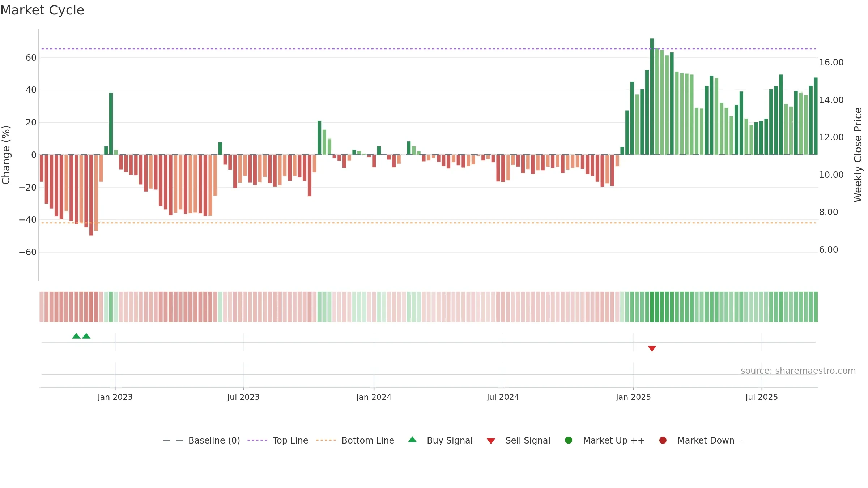This screenshot has width=868, height=488.
Task: Click the lowest red bar below the Bottom Line
Action: pos(91,195)
